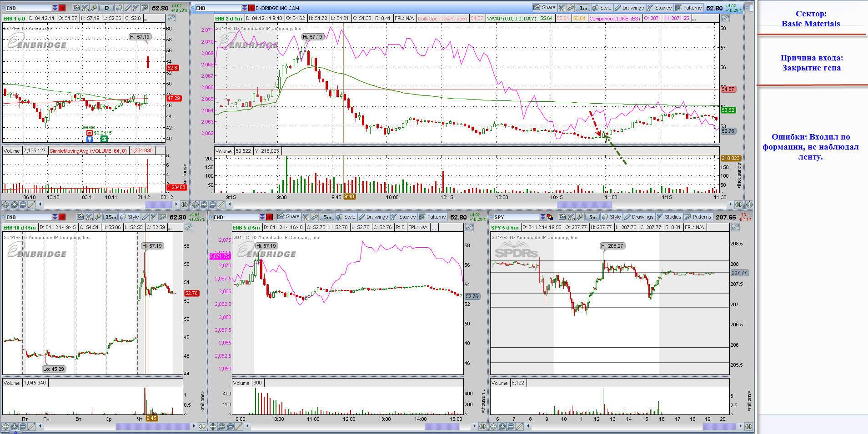Select drawing line tool below daily chart
The image size is (868, 434).
31,205
